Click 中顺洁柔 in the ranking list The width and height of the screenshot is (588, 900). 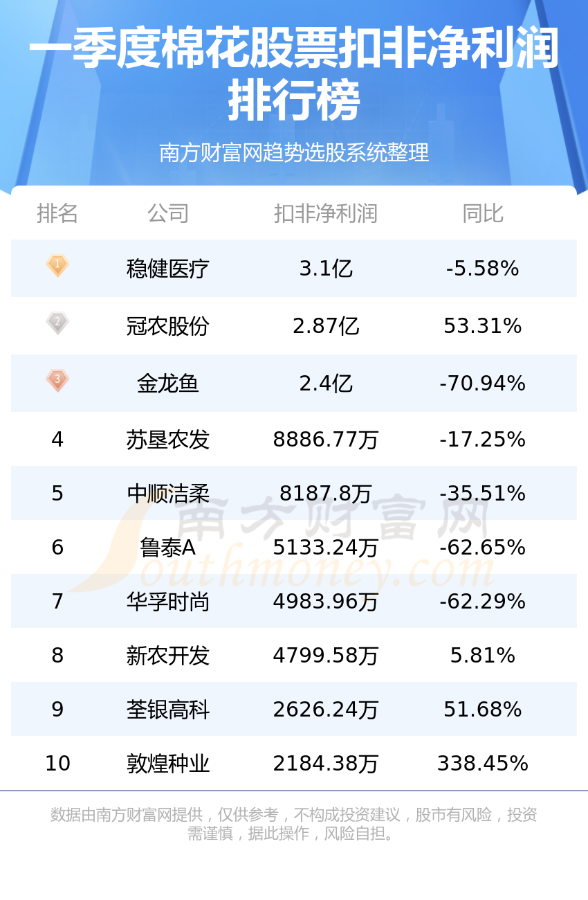[x=168, y=494]
